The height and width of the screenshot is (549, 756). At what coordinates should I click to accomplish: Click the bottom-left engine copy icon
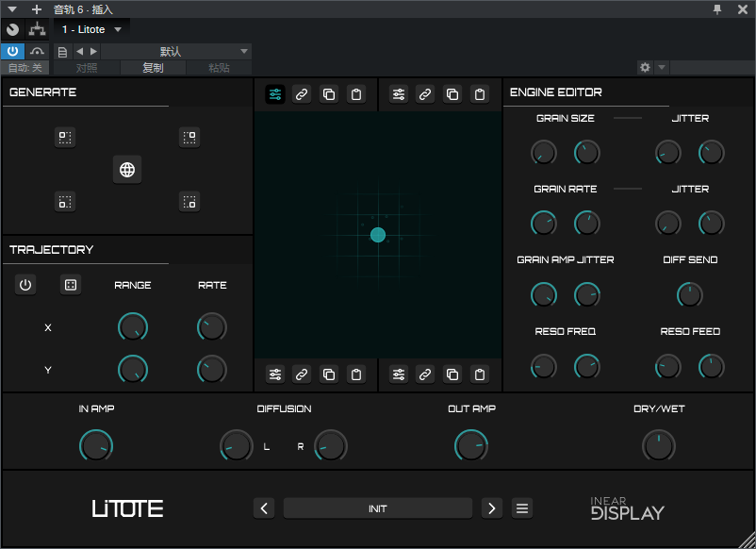pyautogui.click(x=329, y=374)
